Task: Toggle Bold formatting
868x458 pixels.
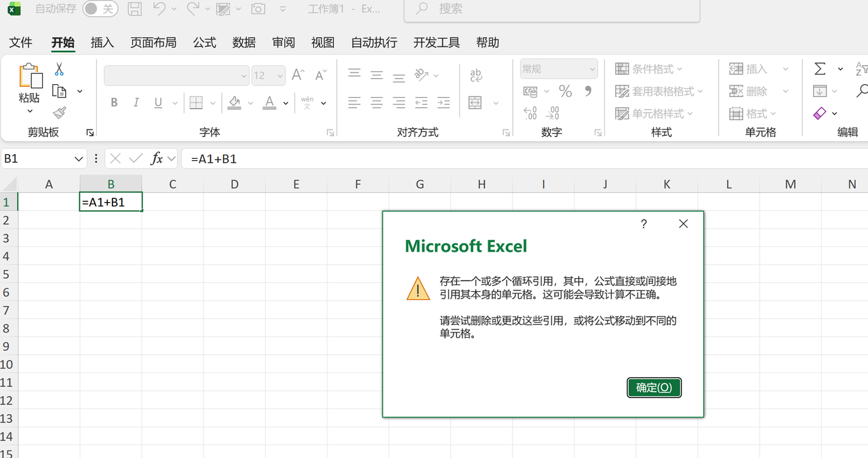Action: [114, 102]
